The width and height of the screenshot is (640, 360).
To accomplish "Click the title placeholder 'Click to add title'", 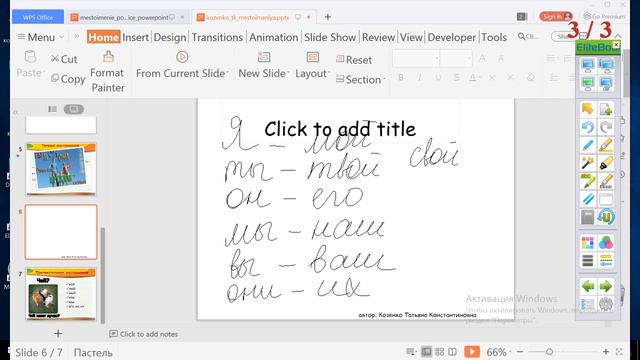I will (x=340, y=129).
